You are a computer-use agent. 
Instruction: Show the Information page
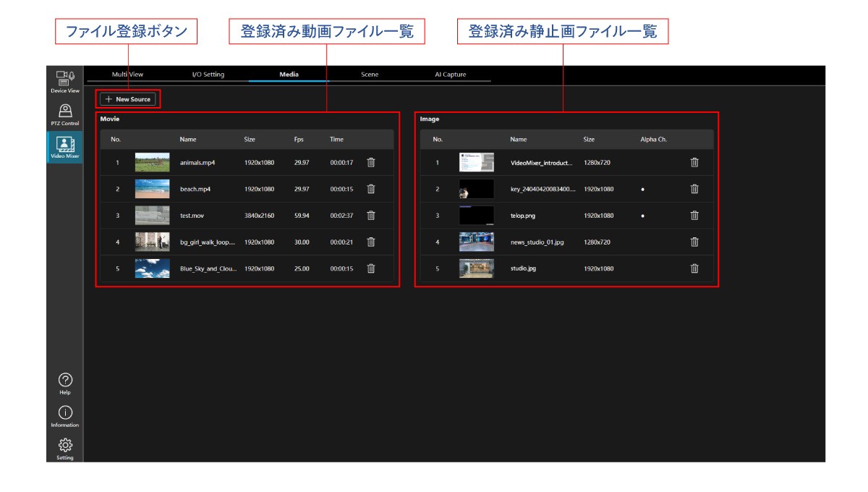[65, 416]
